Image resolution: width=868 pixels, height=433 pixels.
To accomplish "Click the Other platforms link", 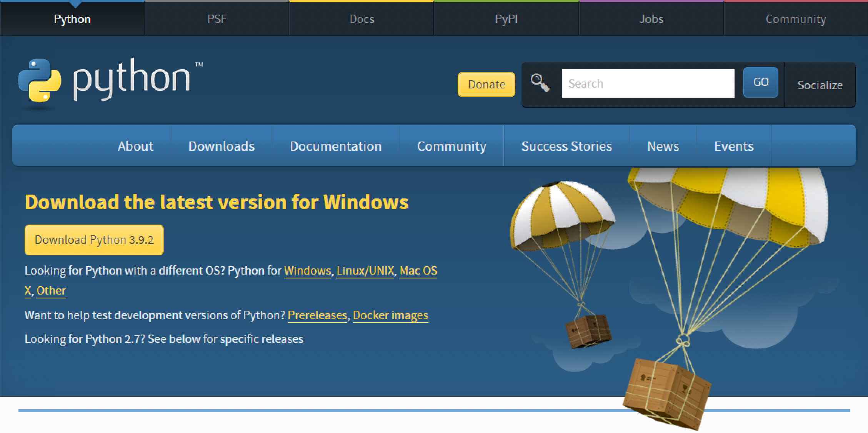I will [x=51, y=291].
